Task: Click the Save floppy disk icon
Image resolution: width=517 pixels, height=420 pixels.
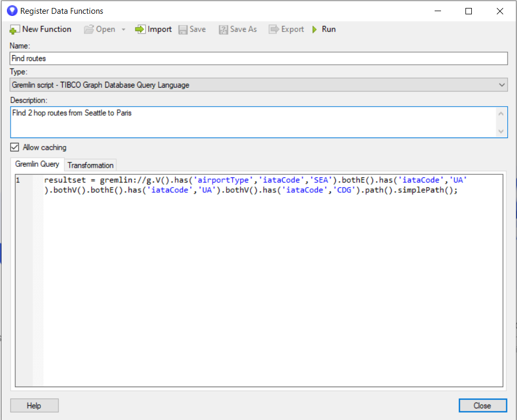Action: coord(183,30)
